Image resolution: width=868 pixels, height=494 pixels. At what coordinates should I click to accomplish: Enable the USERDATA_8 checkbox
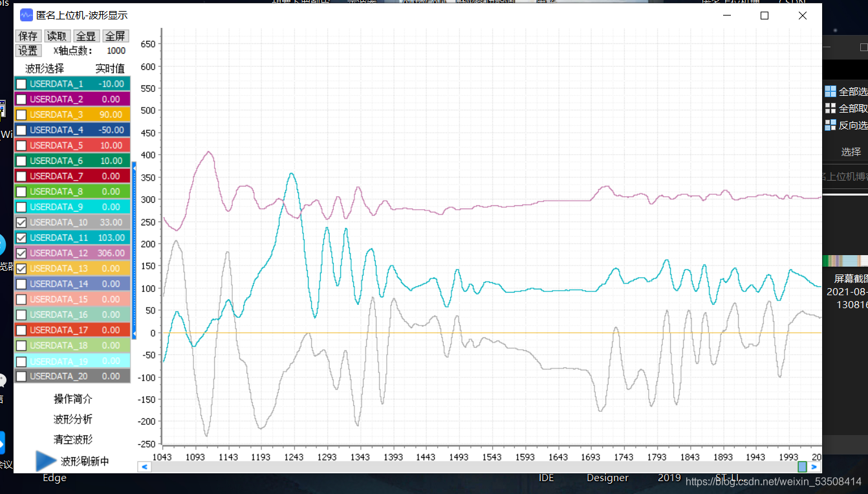click(x=21, y=192)
